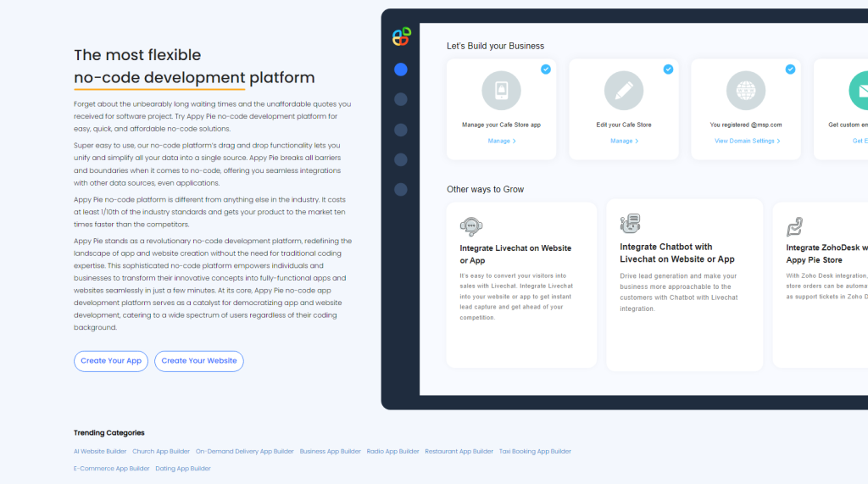Open the Restaurant App Builder link
The height and width of the screenshot is (484, 868).
tap(459, 452)
